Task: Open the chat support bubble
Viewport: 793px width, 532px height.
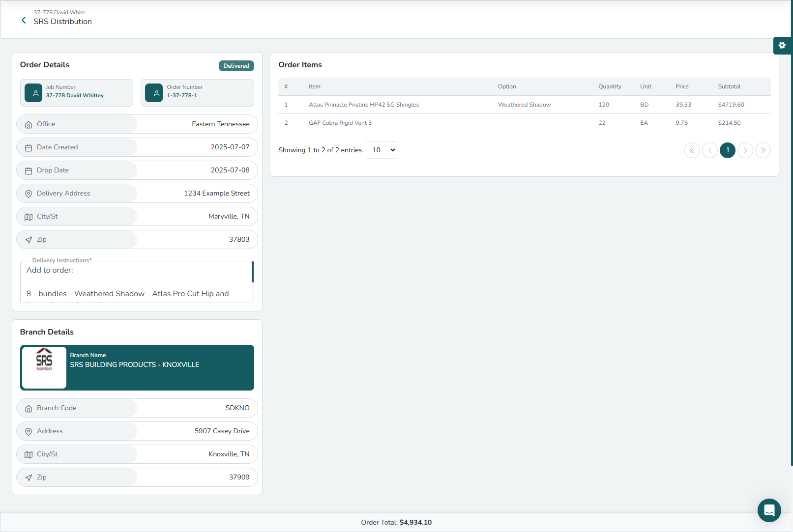Action: click(769, 510)
